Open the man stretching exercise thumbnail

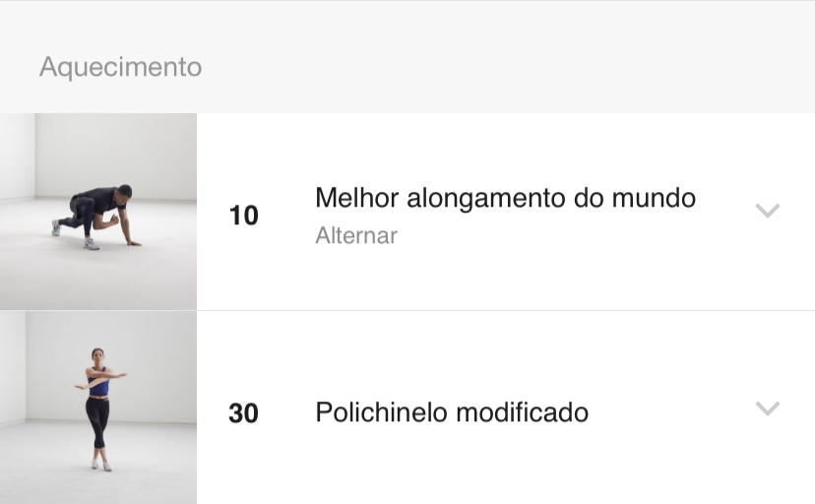(98, 212)
